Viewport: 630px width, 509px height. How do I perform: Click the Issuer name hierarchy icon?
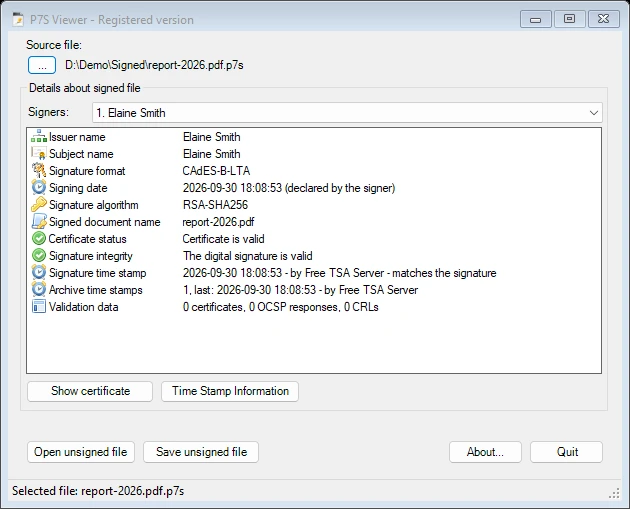click(x=39, y=137)
